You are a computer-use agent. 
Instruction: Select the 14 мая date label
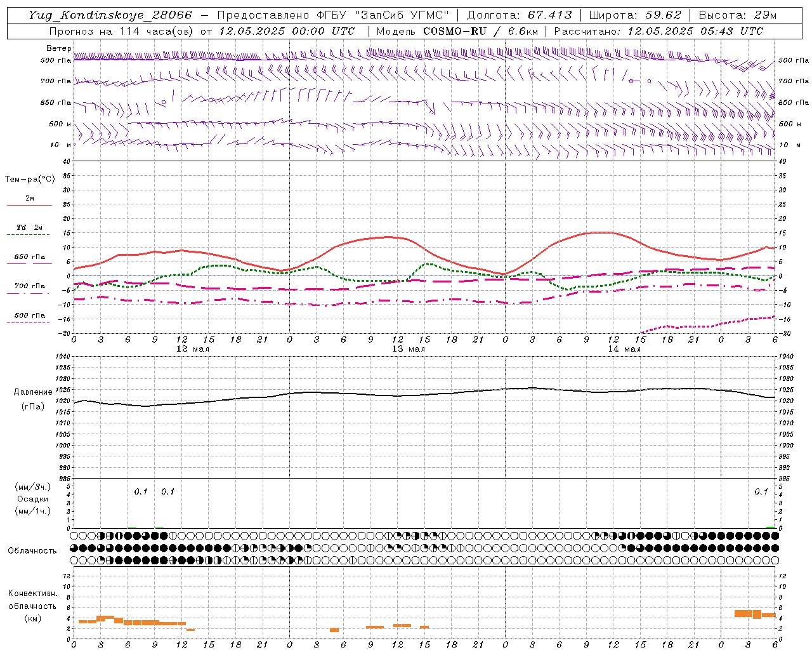tap(624, 349)
